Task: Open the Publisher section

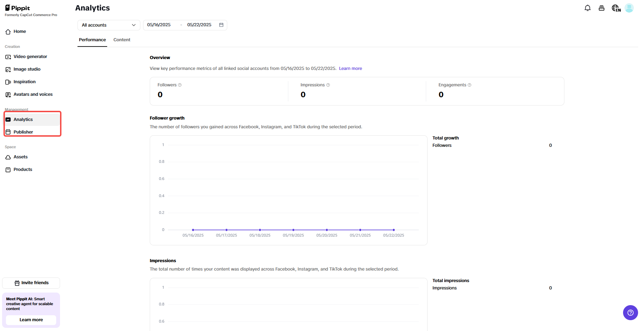Action: click(23, 132)
